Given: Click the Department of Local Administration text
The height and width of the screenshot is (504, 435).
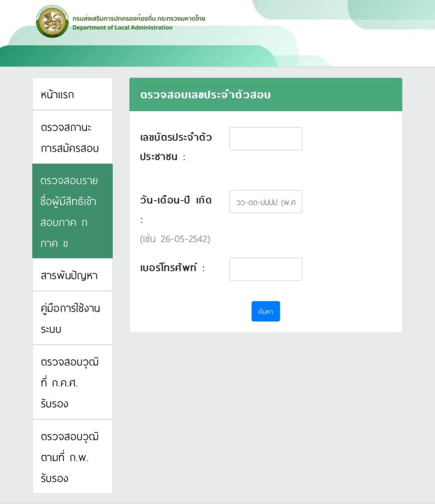Looking at the screenshot, I should point(122,28).
